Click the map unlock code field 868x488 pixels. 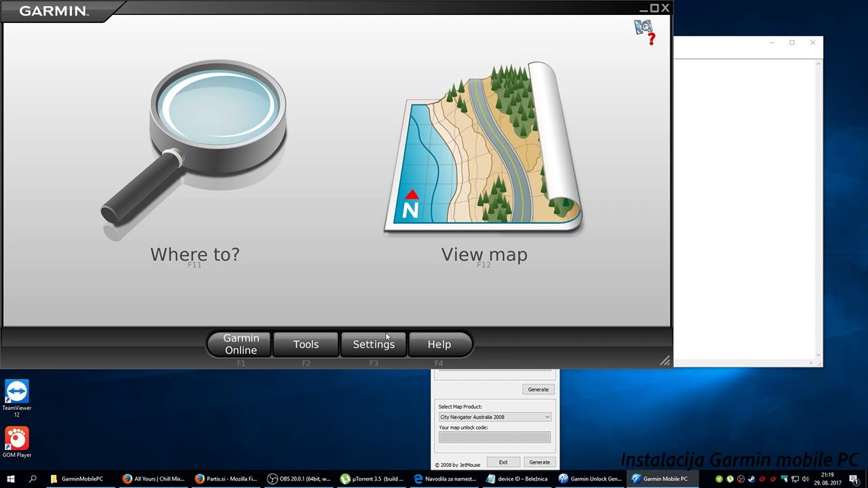point(494,438)
